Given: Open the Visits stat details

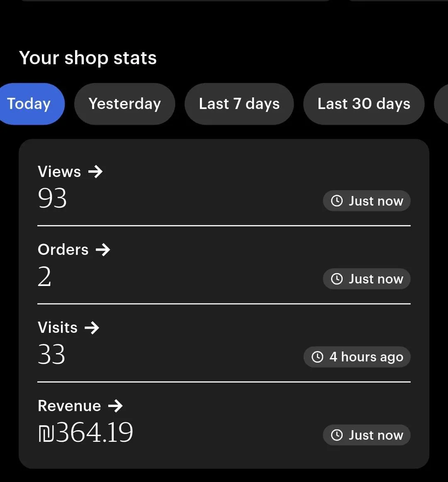Looking at the screenshot, I should [x=58, y=328].
